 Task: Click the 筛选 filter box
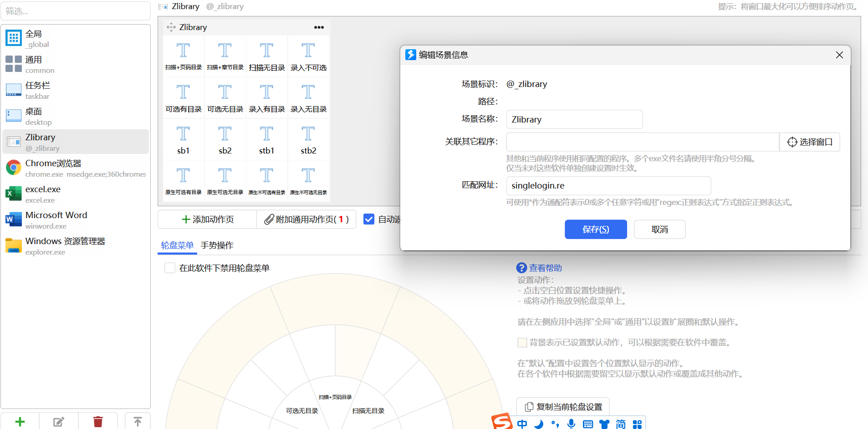[76, 11]
